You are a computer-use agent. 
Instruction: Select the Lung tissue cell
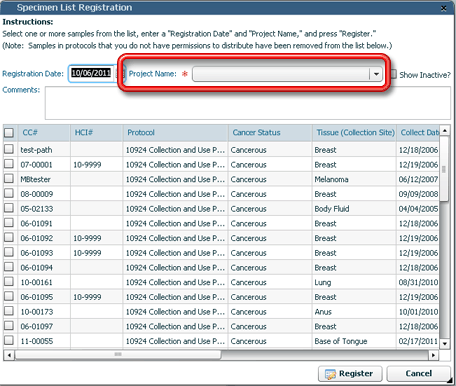pyautogui.click(x=354, y=282)
